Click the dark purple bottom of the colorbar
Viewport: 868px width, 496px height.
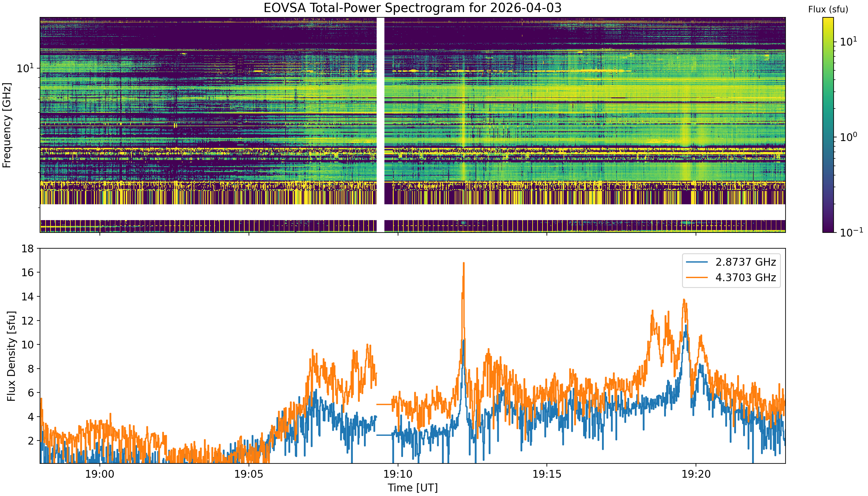pyautogui.click(x=828, y=229)
